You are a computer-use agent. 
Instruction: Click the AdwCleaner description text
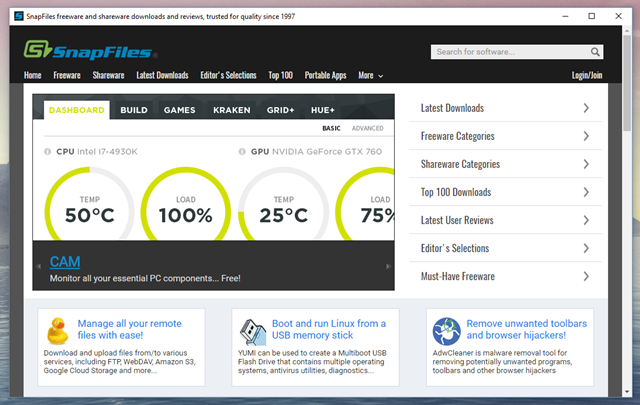(x=502, y=362)
